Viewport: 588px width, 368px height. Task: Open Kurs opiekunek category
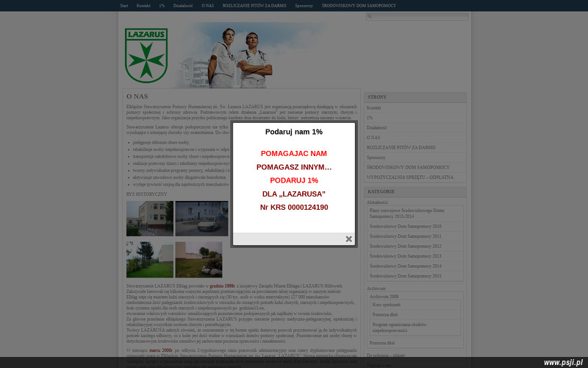click(x=387, y=305)
